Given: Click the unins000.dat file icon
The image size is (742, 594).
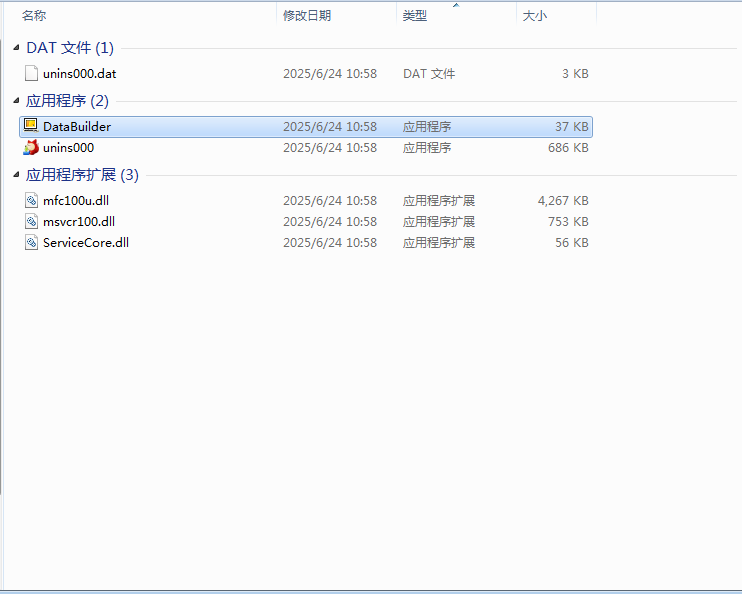Looking at the screenshot, I should pos(31,73).
